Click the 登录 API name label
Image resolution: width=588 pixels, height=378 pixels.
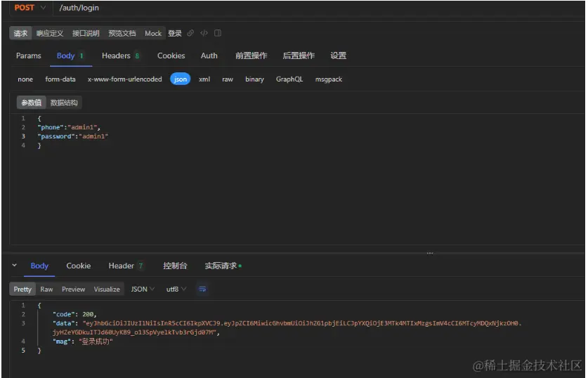click(175, 33)
